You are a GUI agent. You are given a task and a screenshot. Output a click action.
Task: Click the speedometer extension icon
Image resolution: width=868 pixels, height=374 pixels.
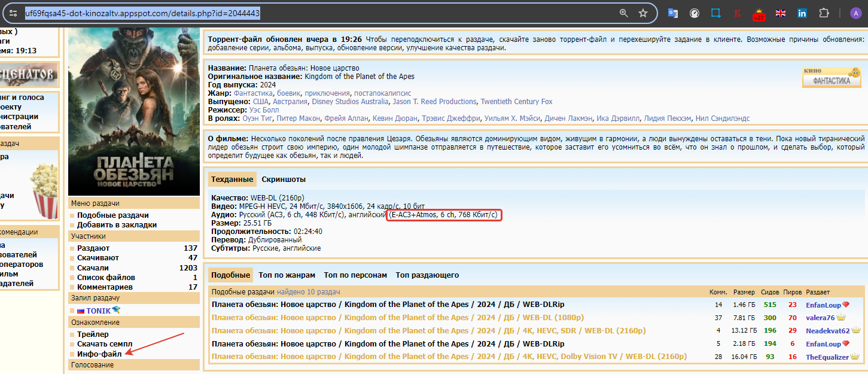coord(695,13)
